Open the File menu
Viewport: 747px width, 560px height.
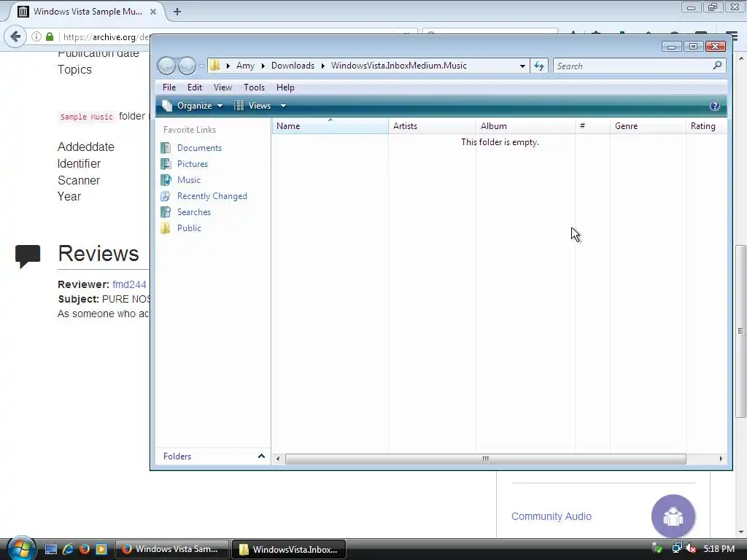tap(169, 87)
